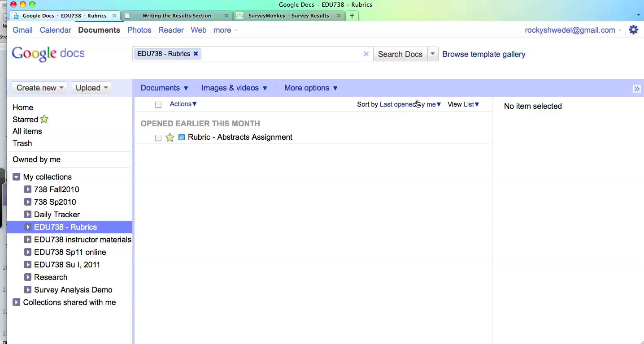Expand the Research collection arrow
This screenshot has height=344, width=644.
[28, 277]
